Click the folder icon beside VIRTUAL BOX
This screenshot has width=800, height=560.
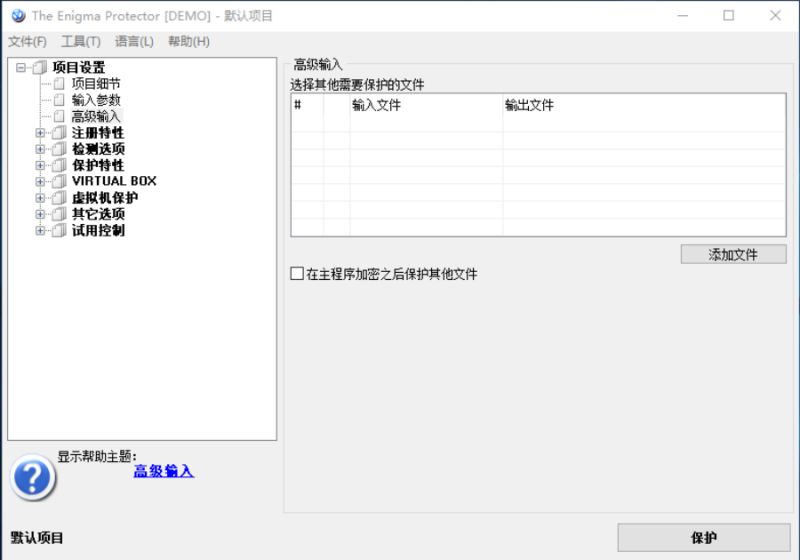pos(59,181)
